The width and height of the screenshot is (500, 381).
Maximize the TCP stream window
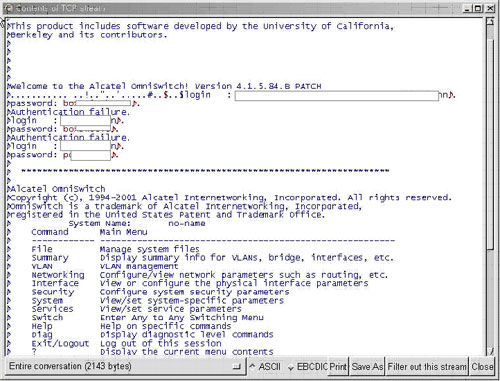point(478,8)
